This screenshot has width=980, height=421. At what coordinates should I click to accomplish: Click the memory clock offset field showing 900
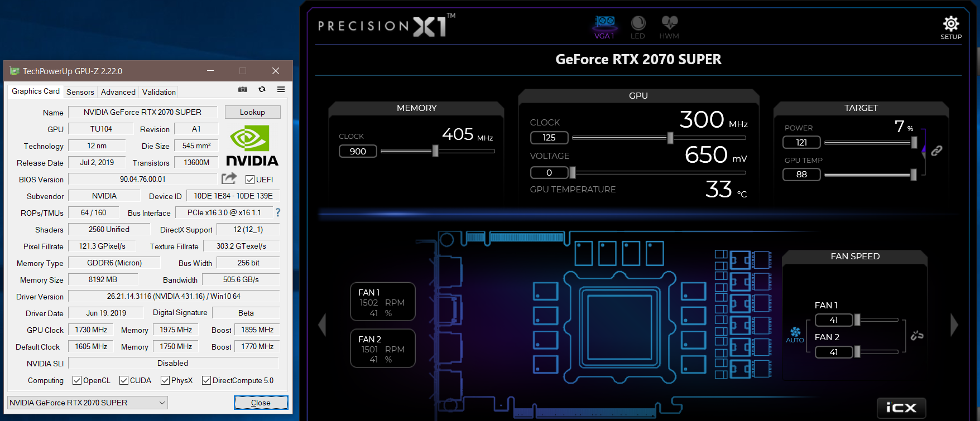click(x=358, y=151)
